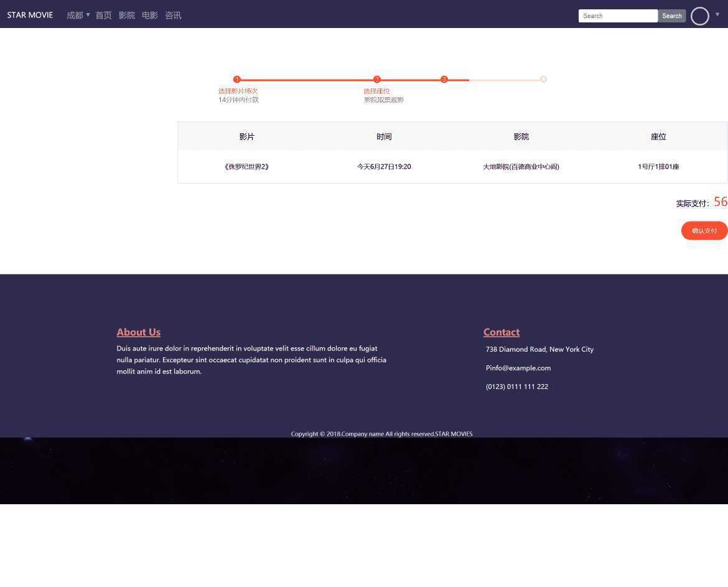728x587 pixels.
Task: Open the 成都 city dropdown
Action: [x=78, y=15]
